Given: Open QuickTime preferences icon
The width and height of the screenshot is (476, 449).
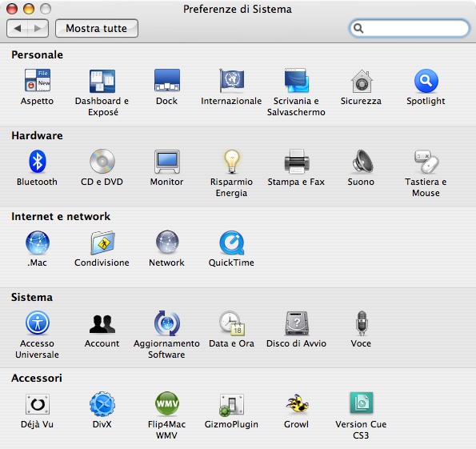Looking at the screenshot, I should [x=232, y=243].
